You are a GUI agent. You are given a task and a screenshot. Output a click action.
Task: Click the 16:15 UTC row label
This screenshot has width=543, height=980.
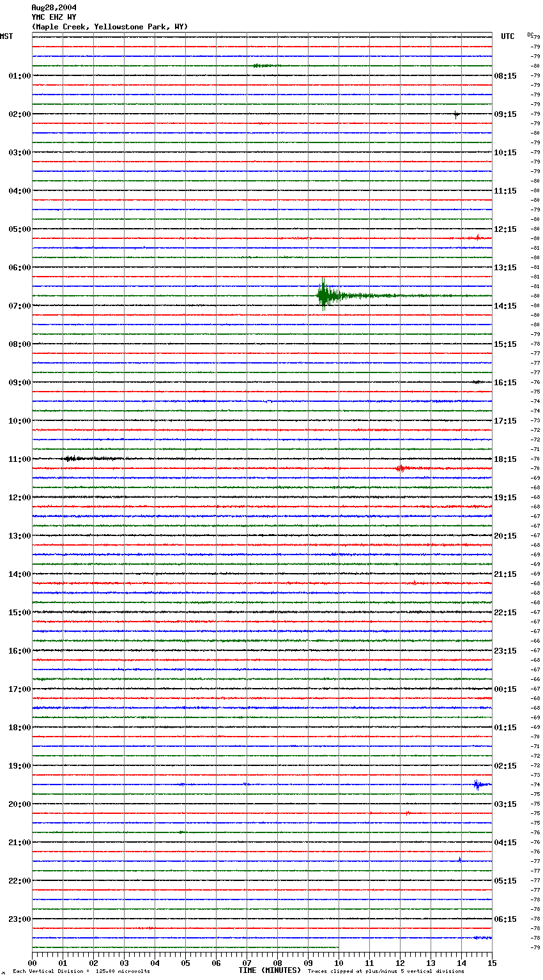tap(505, 383)
